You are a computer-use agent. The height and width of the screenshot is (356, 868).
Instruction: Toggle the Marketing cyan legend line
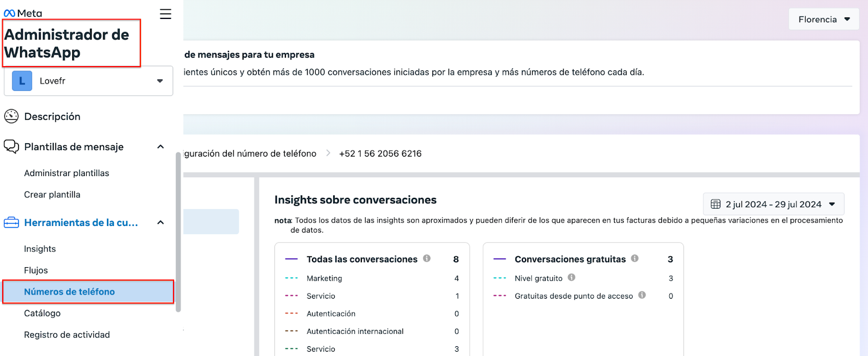(x=291, y=278)
